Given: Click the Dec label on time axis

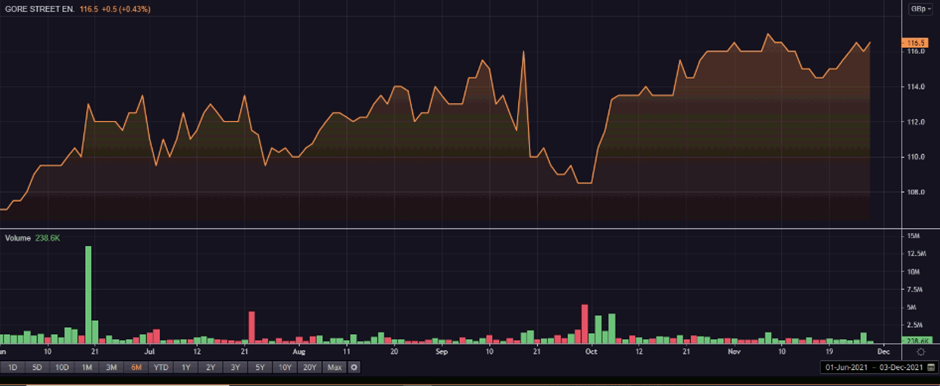Looking at the screenshot, I should [884, 351].
